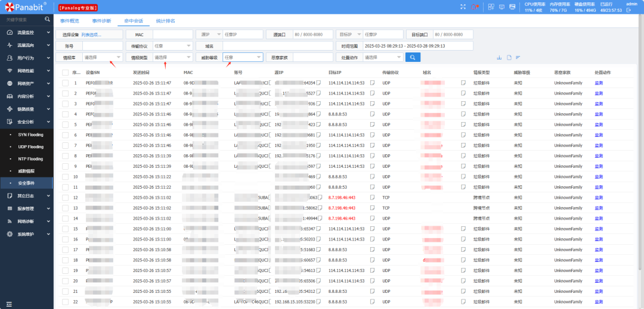Click the 用户行为 user icon in sidebar
644x309 pixels.
point(10,58)
